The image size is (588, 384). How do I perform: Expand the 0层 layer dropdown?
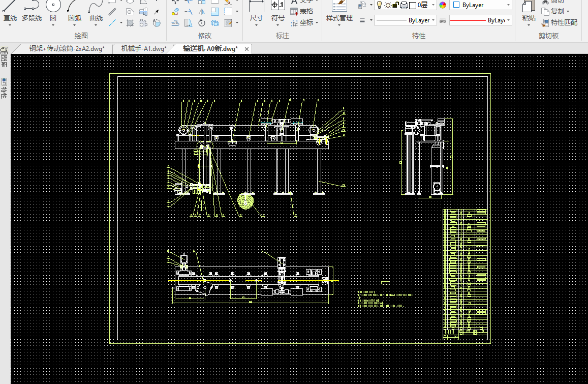click(433, 5)
